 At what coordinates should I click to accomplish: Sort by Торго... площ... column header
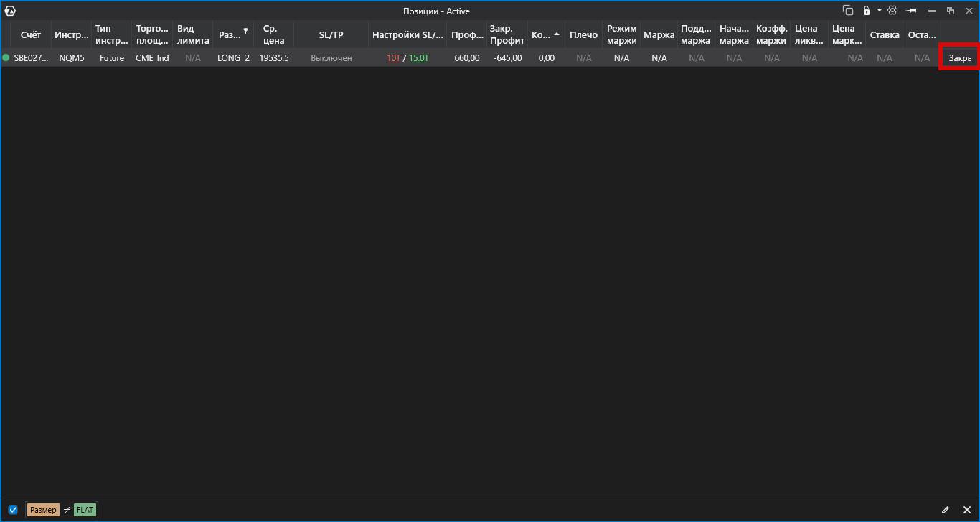(152, 34)
